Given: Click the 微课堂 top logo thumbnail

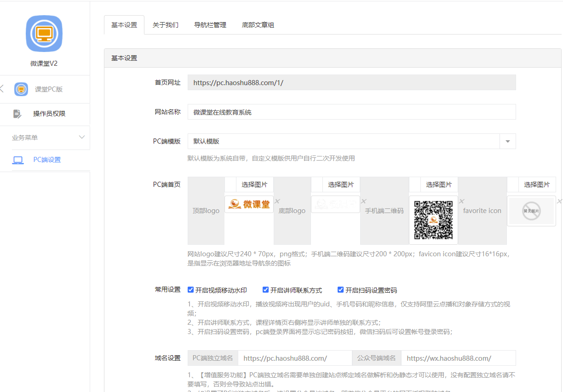Looking at the screenshot, I should point(249,204).
